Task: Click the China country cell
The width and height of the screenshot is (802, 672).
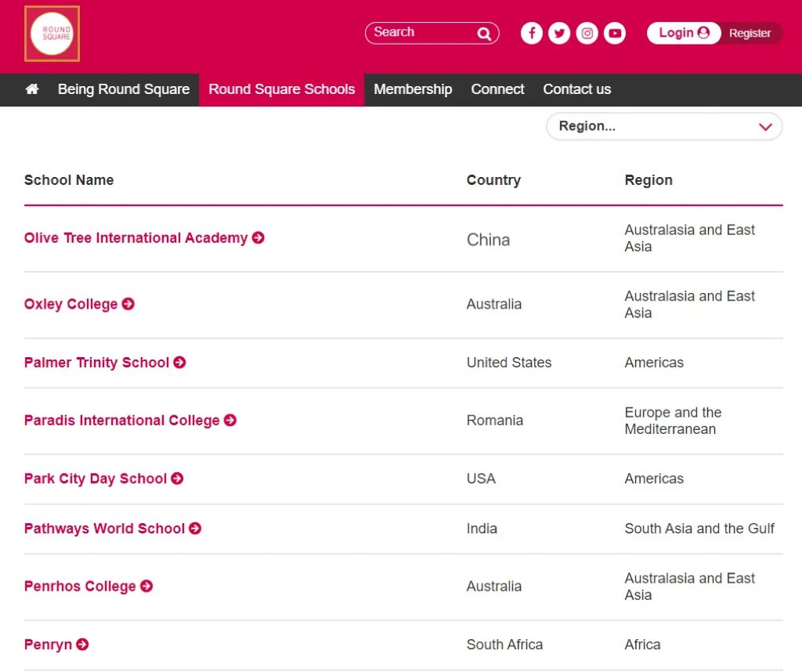Action: (x=488, y=240)
